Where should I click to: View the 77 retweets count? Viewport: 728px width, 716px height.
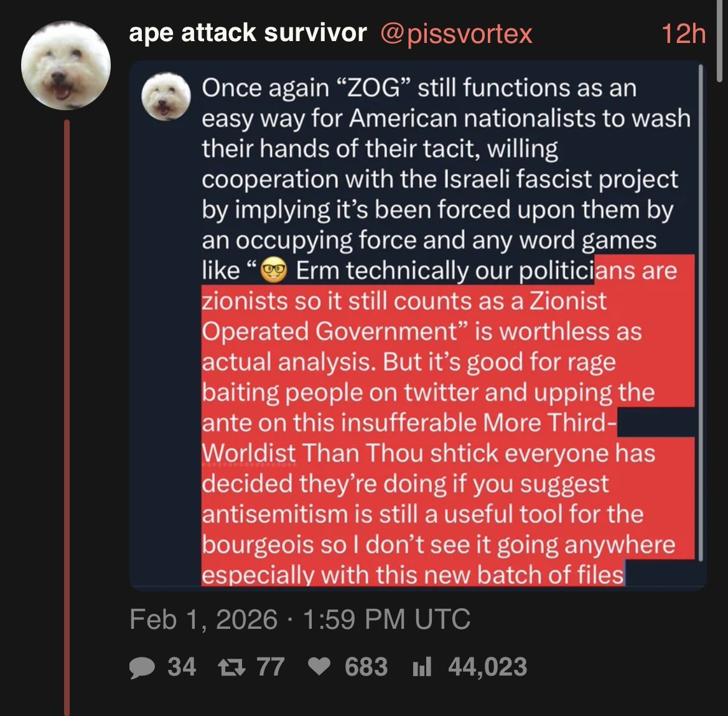[271, 667]
